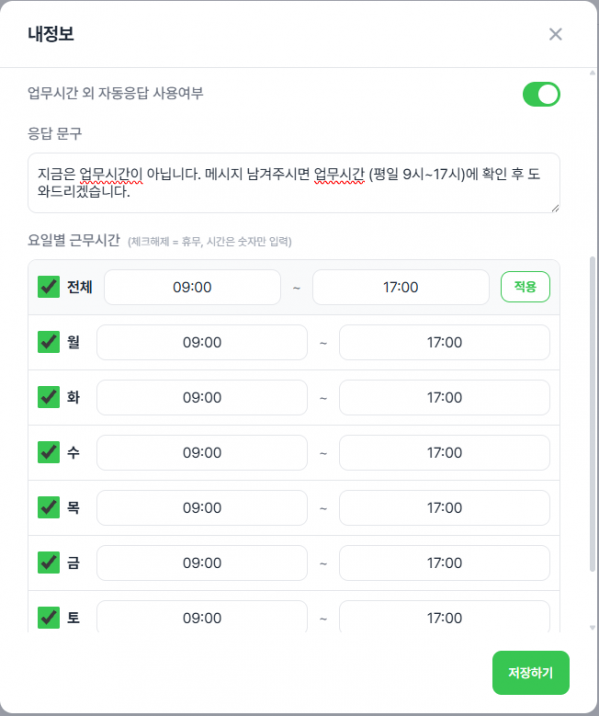Close the 내정보 dialog with X icon
This screenshot has width=599, height=716.
coord(555,34)
